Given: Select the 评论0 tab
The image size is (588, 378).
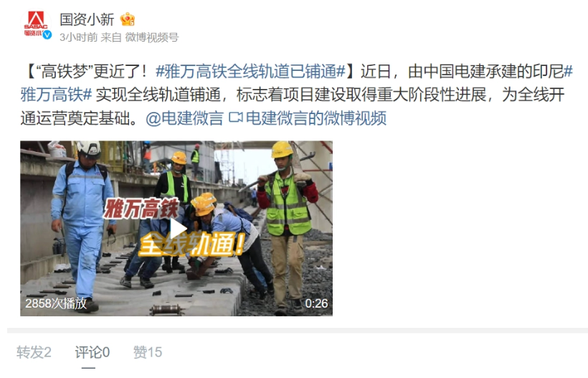Looking at the screenshot, I should coord(93,352).
